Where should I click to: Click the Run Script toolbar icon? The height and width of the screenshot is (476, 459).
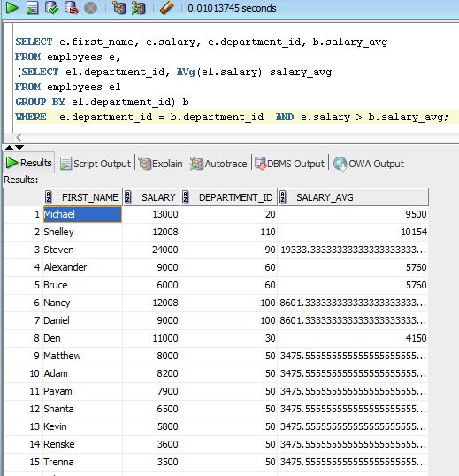(32, 8)
